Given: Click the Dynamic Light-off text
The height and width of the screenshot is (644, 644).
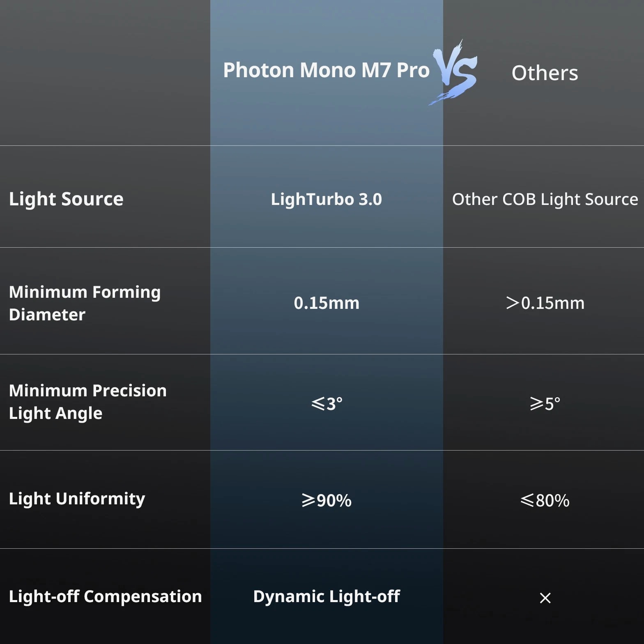Looking at the screenshot, I should (x=327, y=596).
